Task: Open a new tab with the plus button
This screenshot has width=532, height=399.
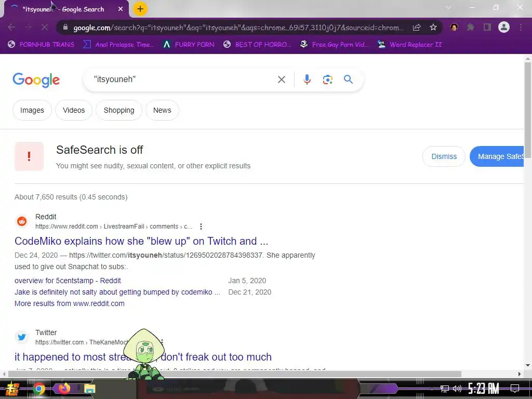Action: [x=140, y=9]
